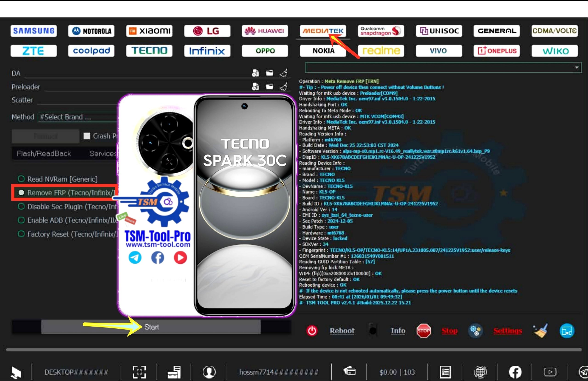Click the Info link
The height and width of the screenshot is (381, 588).
(x=398, y=331)
